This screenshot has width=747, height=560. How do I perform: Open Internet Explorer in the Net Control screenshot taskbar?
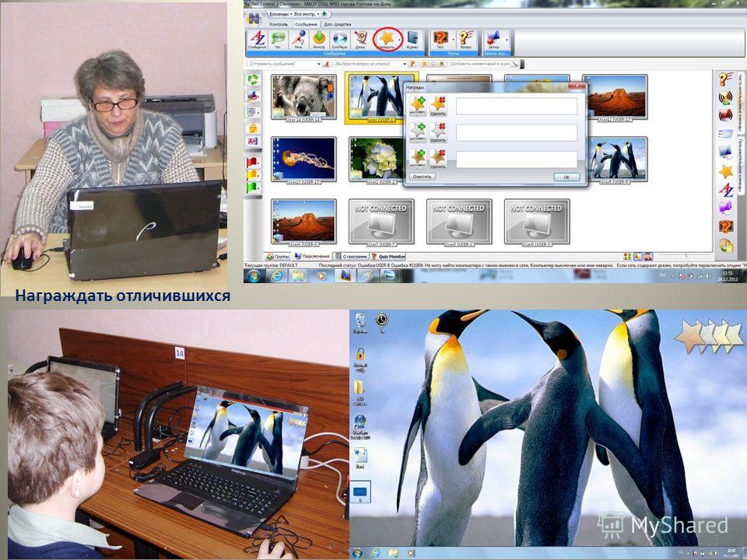pos(277,275)
